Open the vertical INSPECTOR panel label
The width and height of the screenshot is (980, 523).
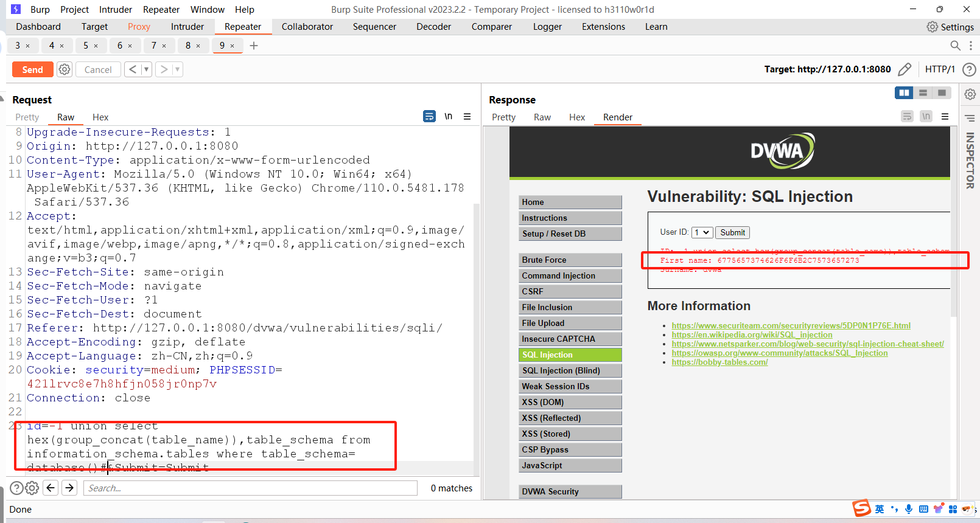pyautogui.click(x=970, y=161)
